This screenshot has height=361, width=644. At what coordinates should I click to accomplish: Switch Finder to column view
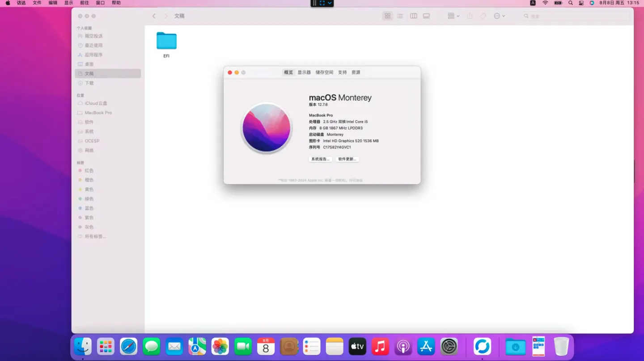414,16
